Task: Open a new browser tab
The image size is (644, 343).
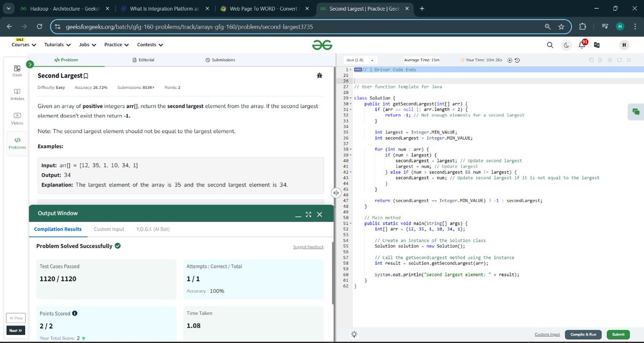Action: point(422,9)
